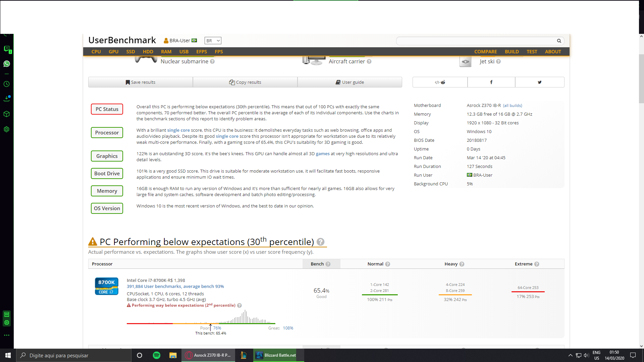Click help icon next to Jet ski
This screenshot has width=644, height=362.
pyautogui.click(x=498, y=62)
